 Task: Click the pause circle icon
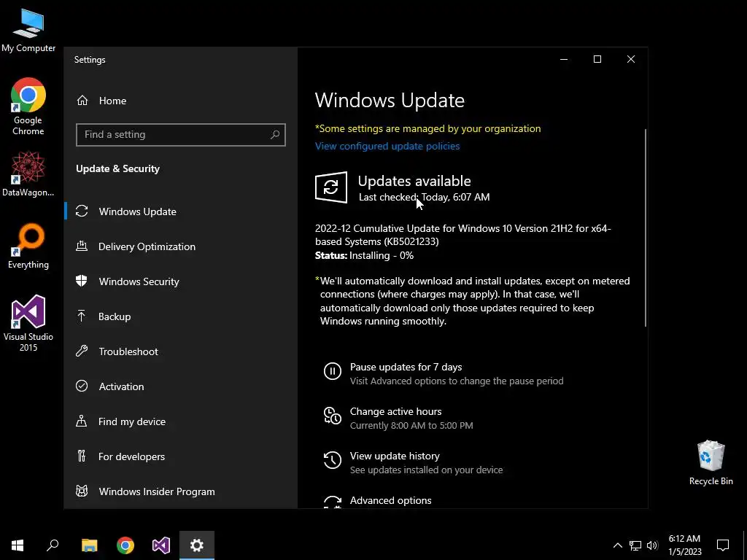333,371
